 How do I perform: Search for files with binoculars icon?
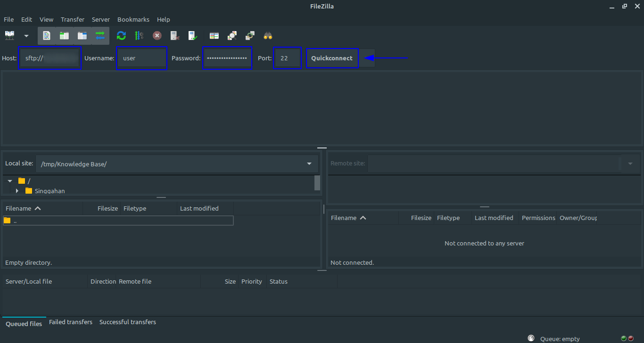coord(268,36)
